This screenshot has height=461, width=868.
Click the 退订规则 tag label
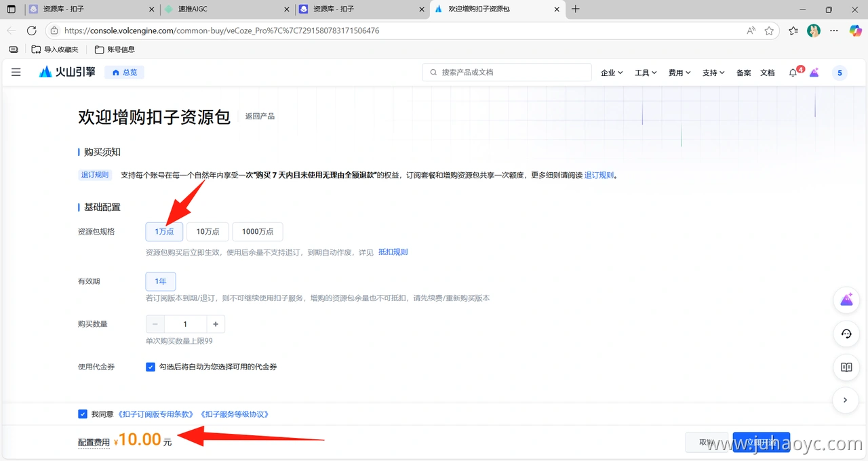pyautogui.click(x=95, y=175)
